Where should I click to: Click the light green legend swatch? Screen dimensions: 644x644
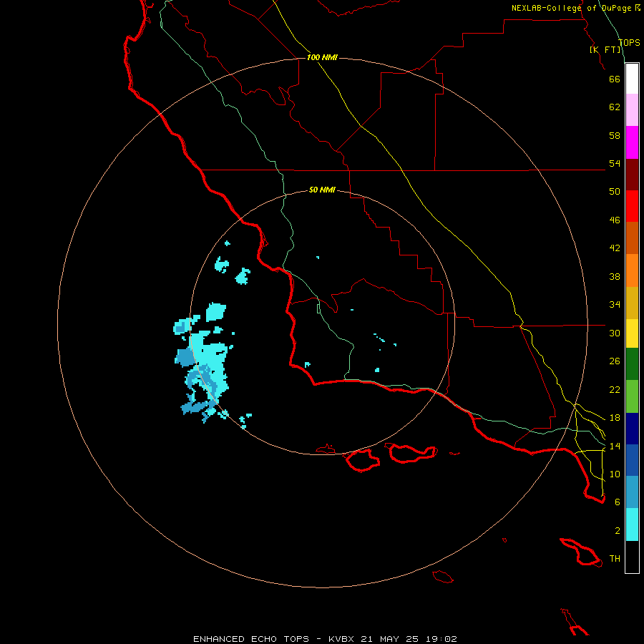632,396
